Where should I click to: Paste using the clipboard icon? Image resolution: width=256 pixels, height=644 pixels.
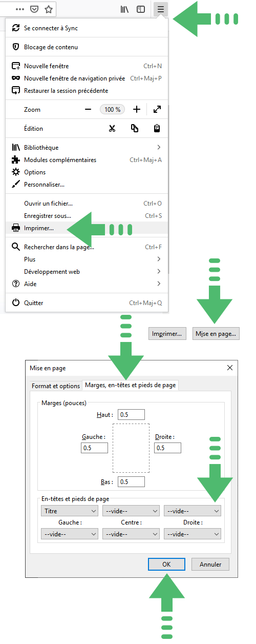(157, 128)
